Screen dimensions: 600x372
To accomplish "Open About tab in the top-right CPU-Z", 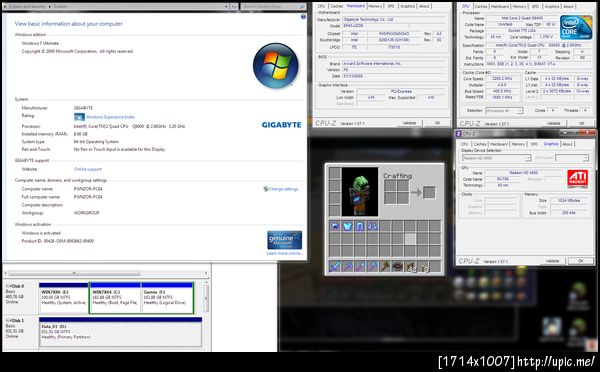I will coord(568,7).
